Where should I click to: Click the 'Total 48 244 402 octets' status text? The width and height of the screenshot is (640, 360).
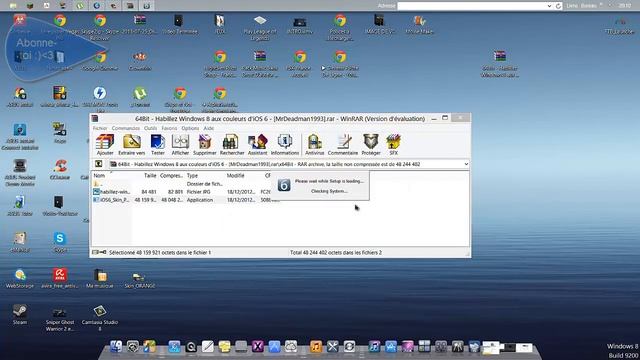[x=336, y=253]
